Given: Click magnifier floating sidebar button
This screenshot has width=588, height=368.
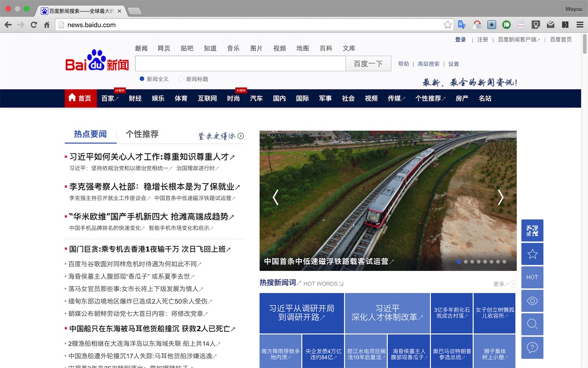Looking at the screenshot, I should pos(532,324).
